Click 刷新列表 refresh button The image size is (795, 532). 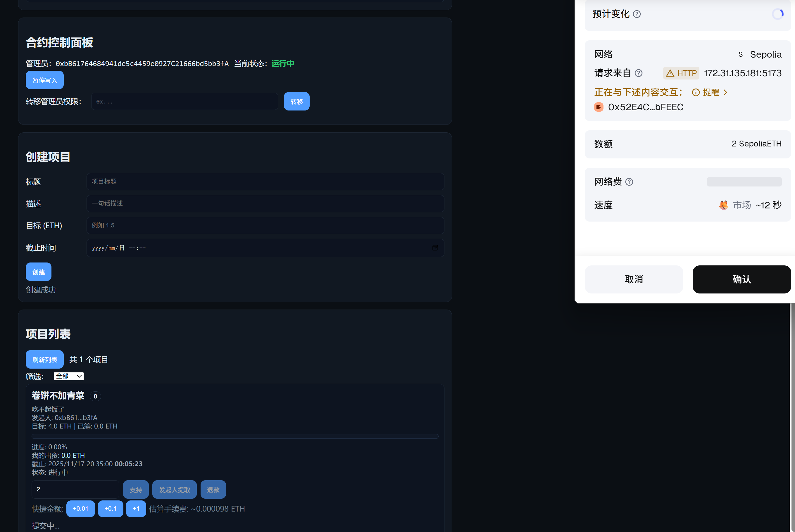pyautogui.click(x=44, y=359)
